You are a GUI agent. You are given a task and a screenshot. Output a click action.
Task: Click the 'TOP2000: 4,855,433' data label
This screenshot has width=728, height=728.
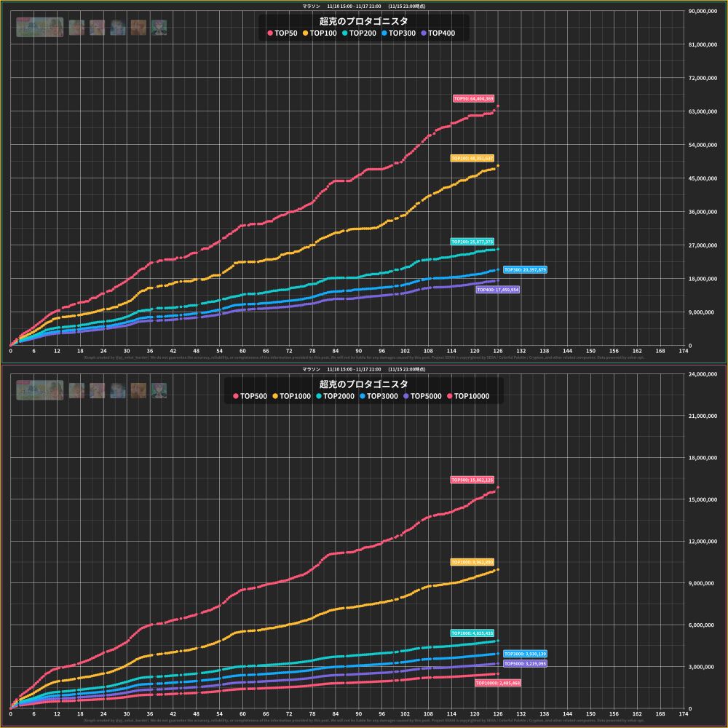(472, 633)
